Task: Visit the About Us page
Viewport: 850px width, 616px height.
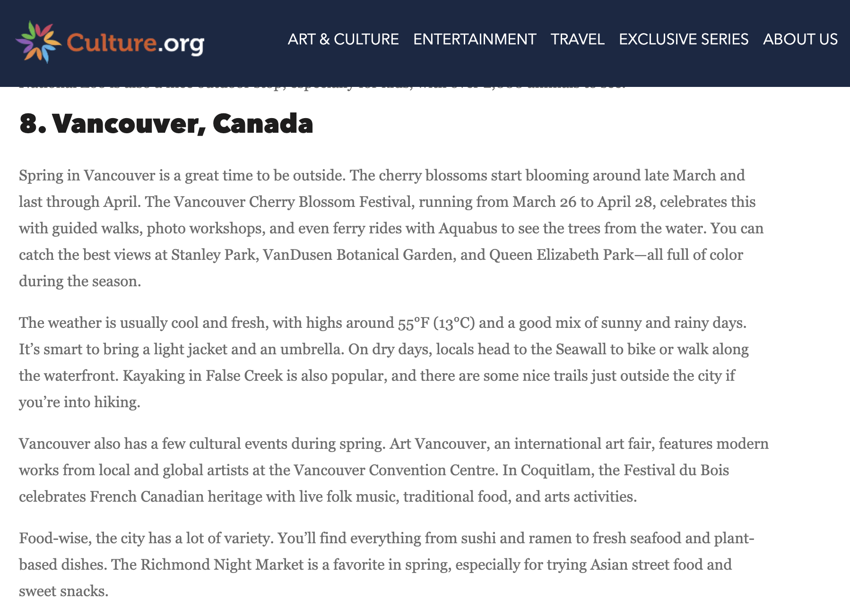Action: (800, 39)
